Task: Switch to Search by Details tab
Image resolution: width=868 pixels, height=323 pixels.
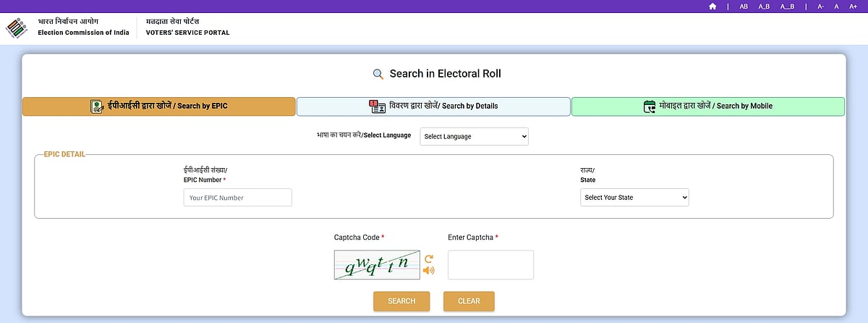Action: (x=433, y=106)
